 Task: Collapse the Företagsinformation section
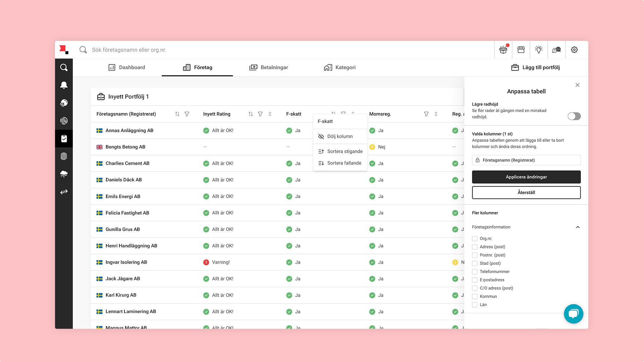[x=578, y=227]
